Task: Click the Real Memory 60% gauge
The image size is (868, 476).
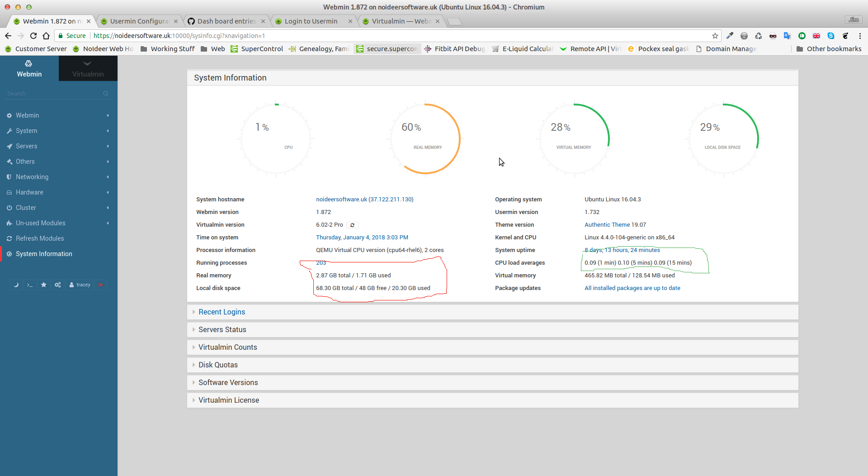Action: pos(425,139)
